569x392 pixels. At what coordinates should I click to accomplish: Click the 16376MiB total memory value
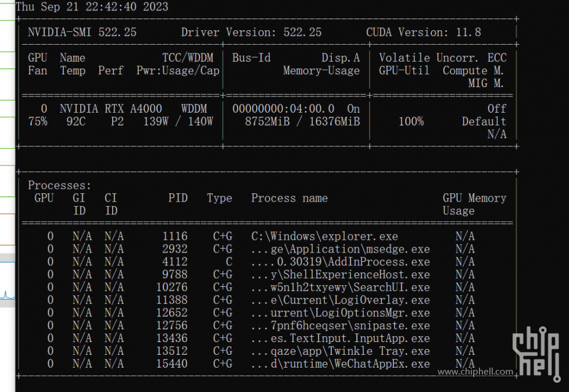pos(334,121)
